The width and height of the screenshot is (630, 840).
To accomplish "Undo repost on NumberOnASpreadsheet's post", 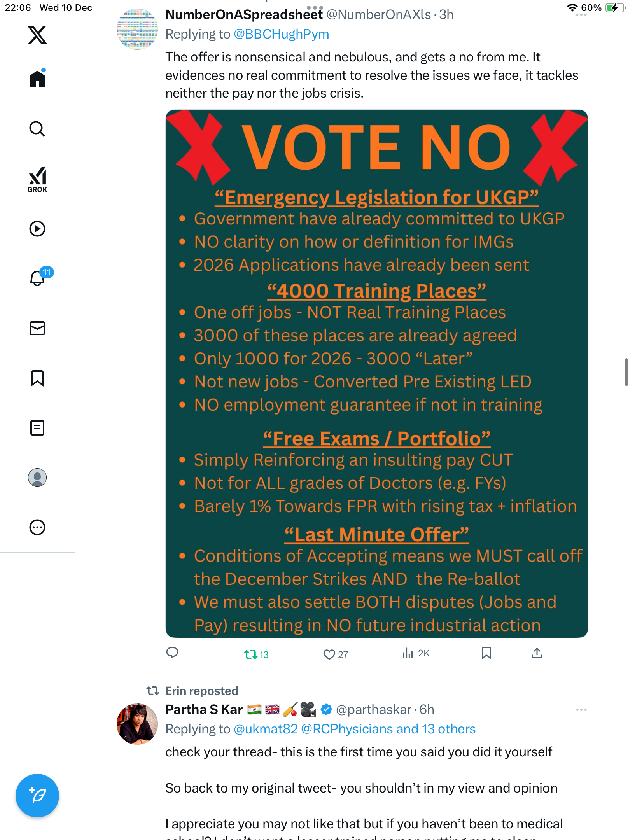I will pos(251,654).
